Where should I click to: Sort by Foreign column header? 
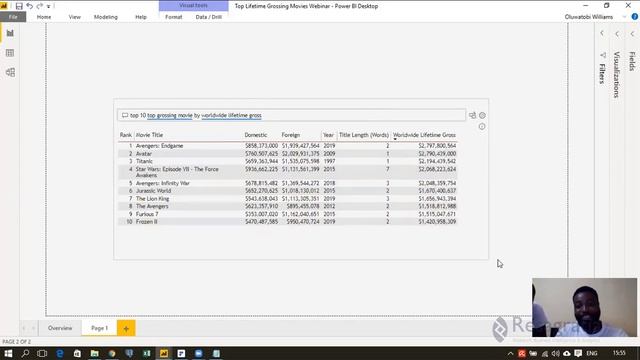(291, 135)
